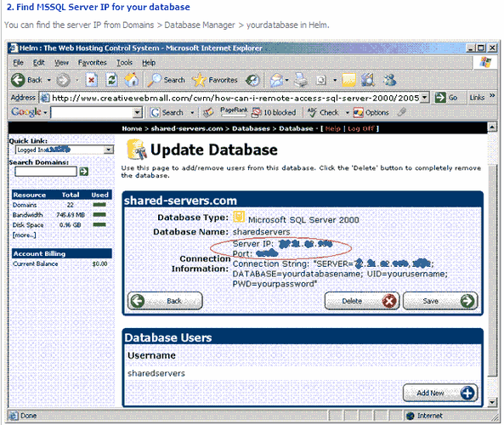Screen dimensions: 504x425
Task: Click the Update Database page icon
Action: tap(136, 149)
